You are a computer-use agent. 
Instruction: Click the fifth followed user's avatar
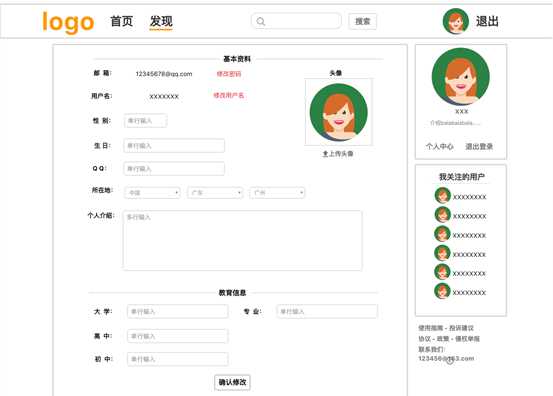pyautogui.click(x=443, y=272)
